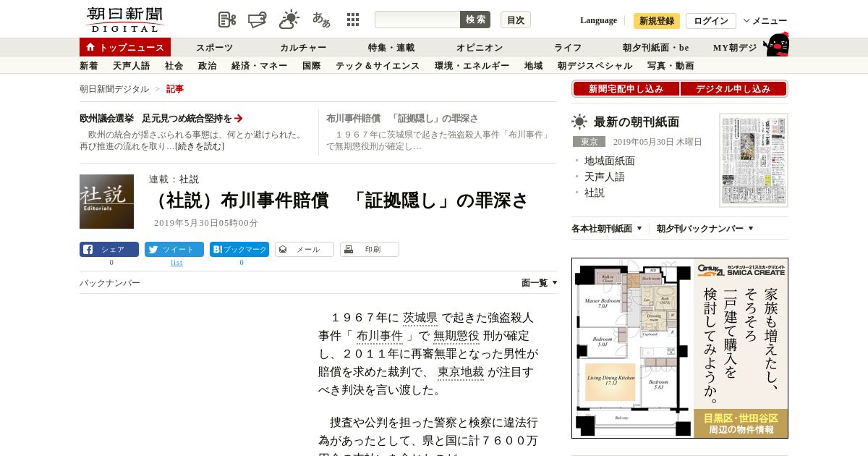Open the grid apps menu icon
Viewport: 868px width, 456px height.
[x=353, y=20]
